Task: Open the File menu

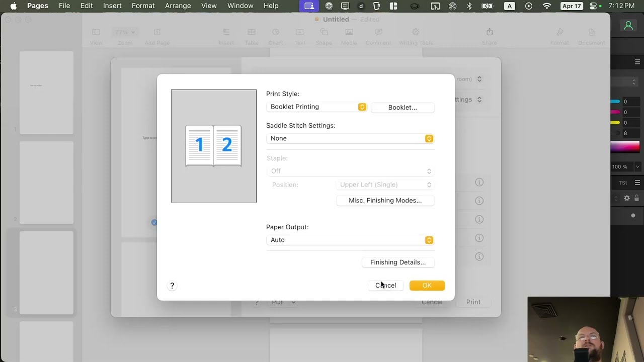Action: pyautogui.click(x=64, y=6)
